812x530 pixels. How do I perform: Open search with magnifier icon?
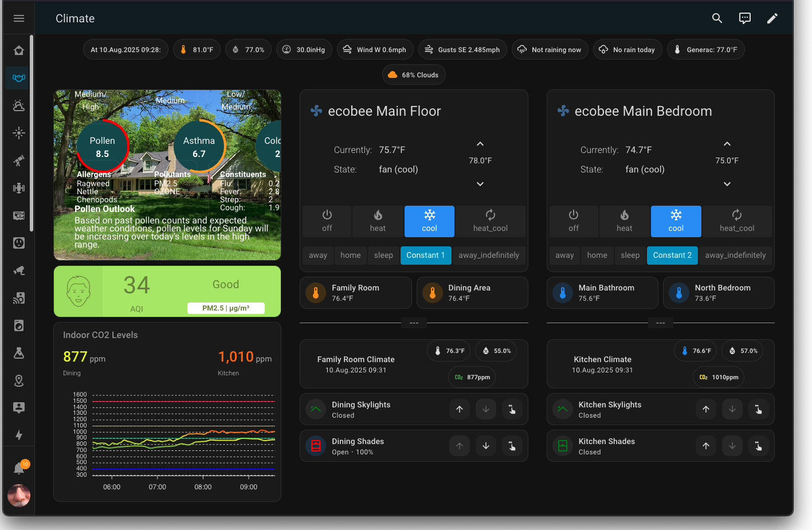[x=717, y=18]
